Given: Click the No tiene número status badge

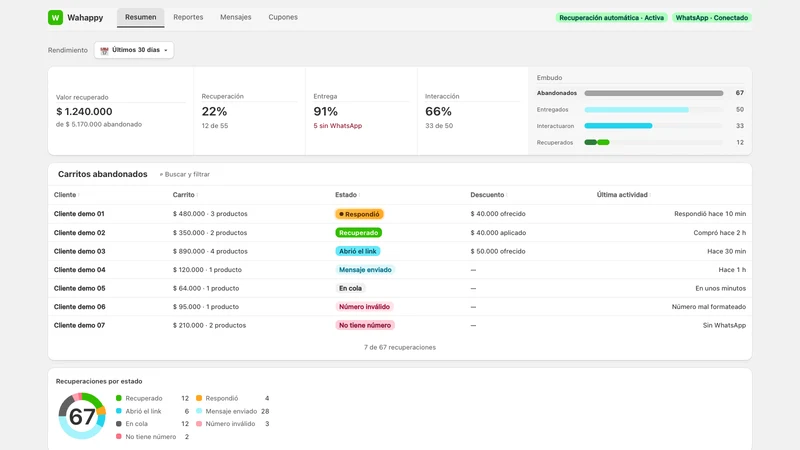Looking at the screenshot, I should coord(365,325).
